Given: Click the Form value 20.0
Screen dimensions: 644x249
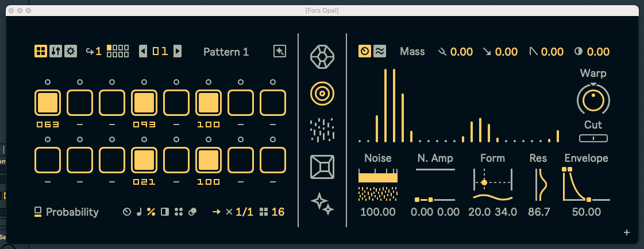Looking at the screenshot, I should coord(479,212).
